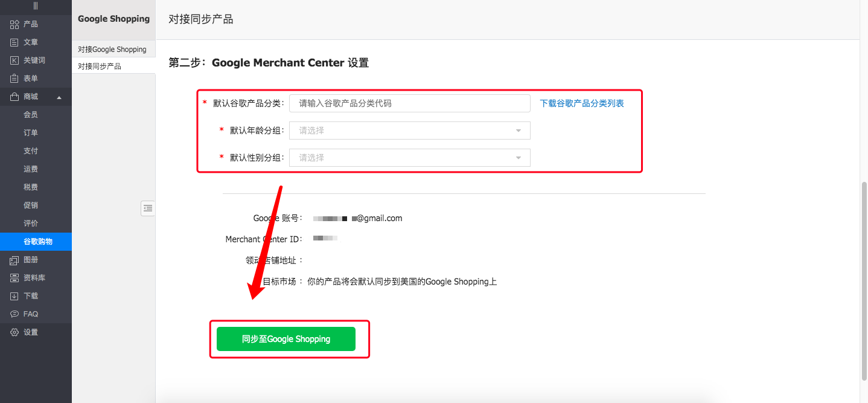Image resolution: width=868 pixels, height=403 pixels.
Task: Click 同步至Google Shopping button
Action: point(286,339)
